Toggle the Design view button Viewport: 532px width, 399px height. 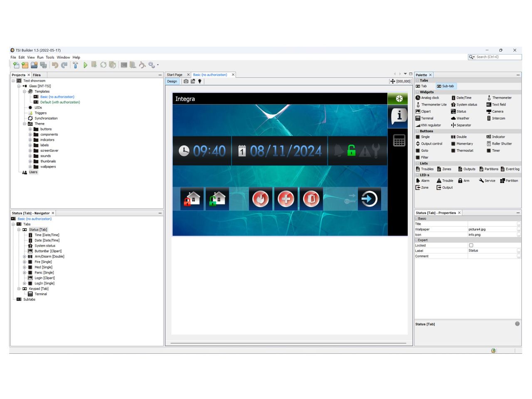point(172,81)
